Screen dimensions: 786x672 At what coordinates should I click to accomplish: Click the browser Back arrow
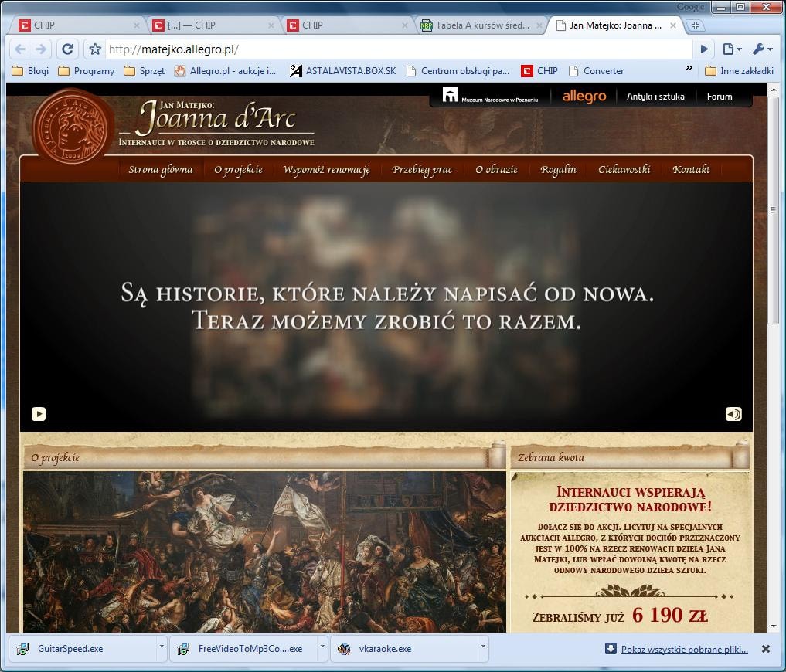click(20, 49)
